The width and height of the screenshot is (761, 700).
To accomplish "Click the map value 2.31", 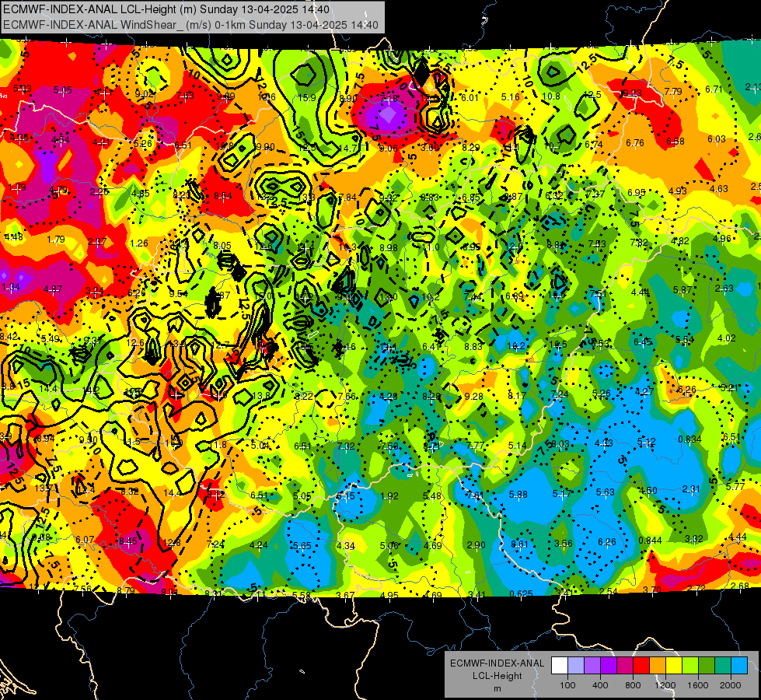I will (691, 488).
